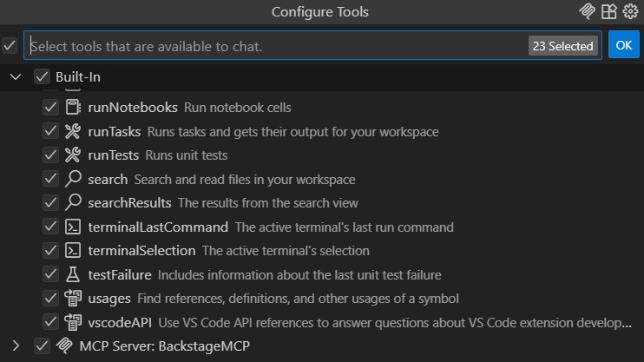The height and width of the screenshot is (362, 644).
Task: Uncheck the runTests checkbox
Action: point(50,155)
